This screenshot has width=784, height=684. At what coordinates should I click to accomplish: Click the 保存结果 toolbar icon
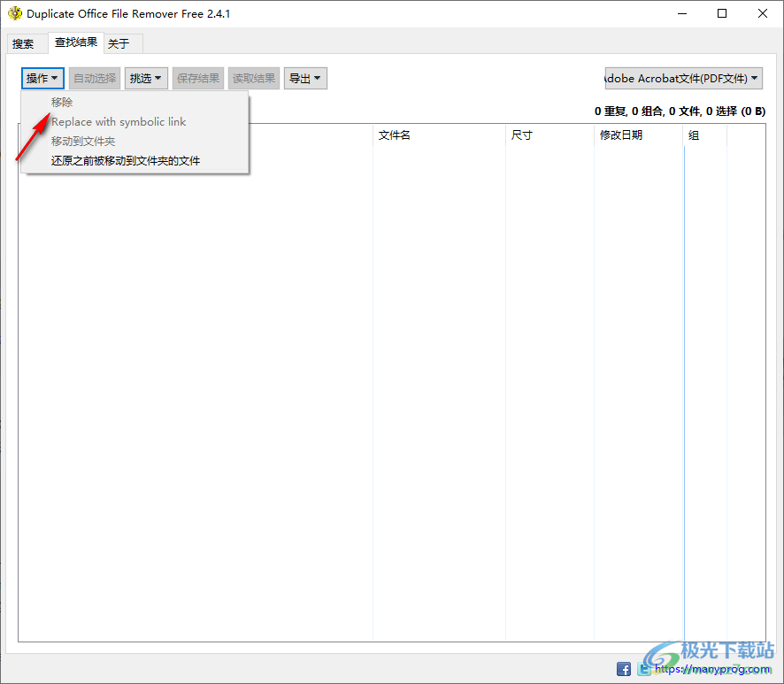(x=198, y=78)
